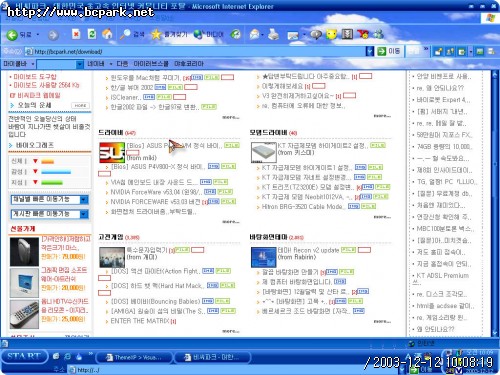Click the Search magnifier icon

tap(126, 34)
